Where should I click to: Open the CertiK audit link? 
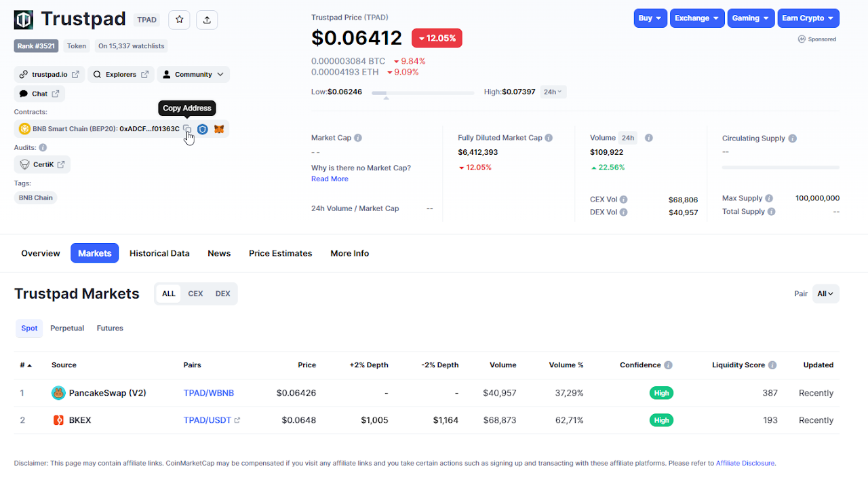(x=42, y=164)
